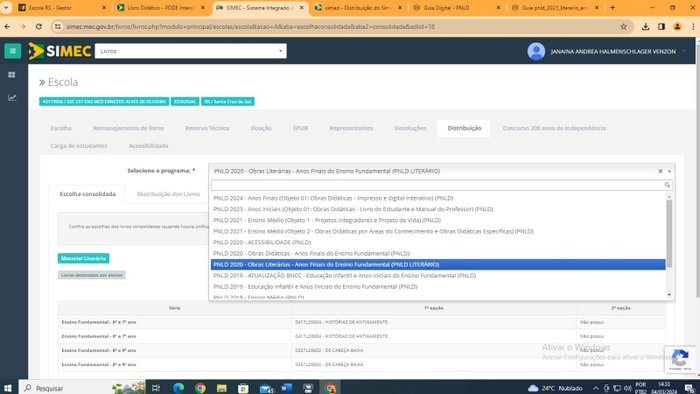Screen dimensions: 700x394
Task: Go to the Representantes tab
Action: coord(351,128)
